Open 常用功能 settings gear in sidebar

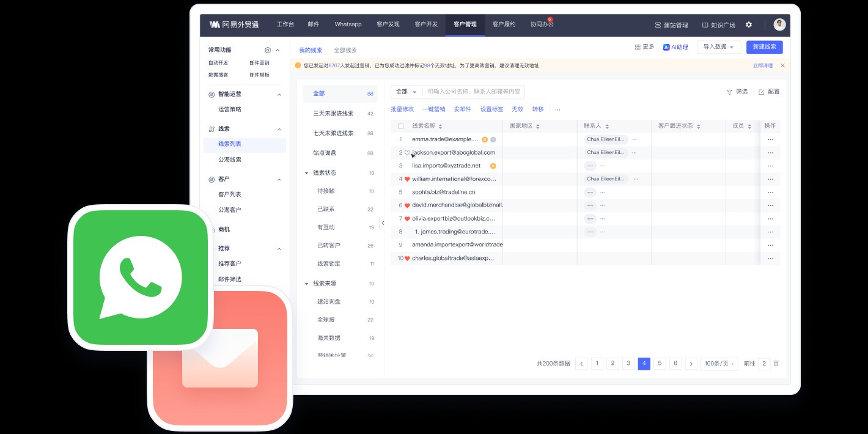point(268,50)
